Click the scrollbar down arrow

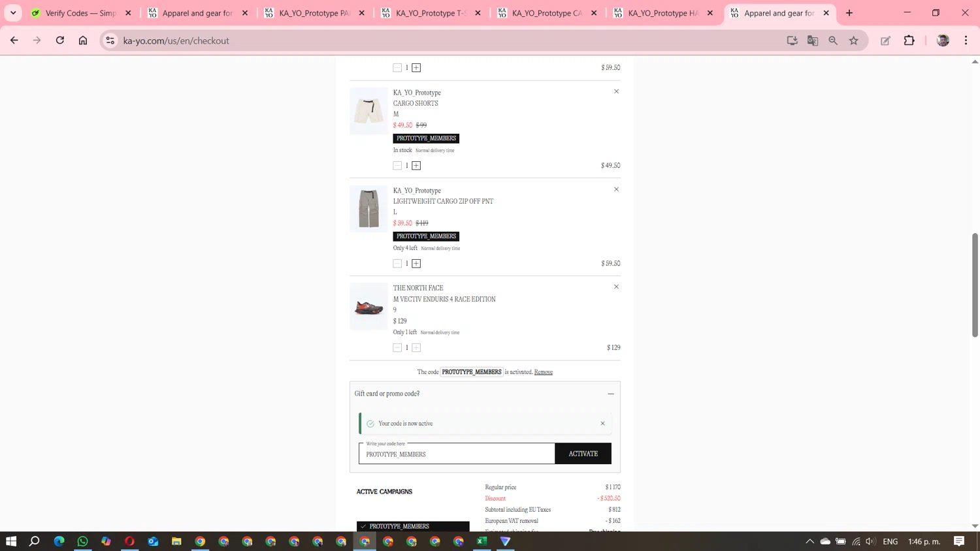pos(975,526)
